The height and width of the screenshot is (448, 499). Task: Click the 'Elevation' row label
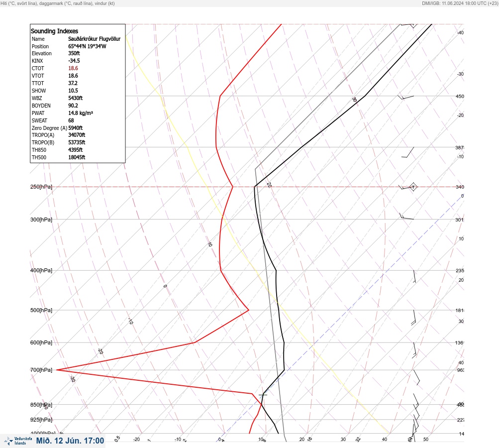[x=42, y=53]
